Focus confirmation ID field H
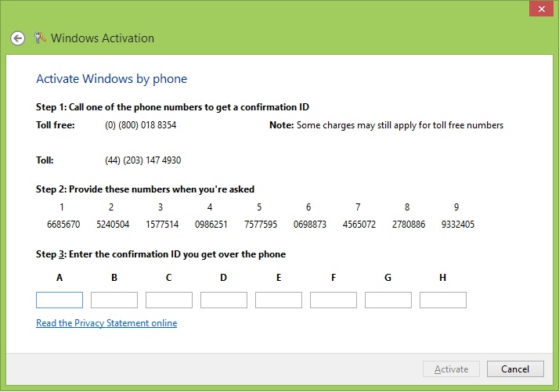 pyautogui.click(x=443, y=300)
